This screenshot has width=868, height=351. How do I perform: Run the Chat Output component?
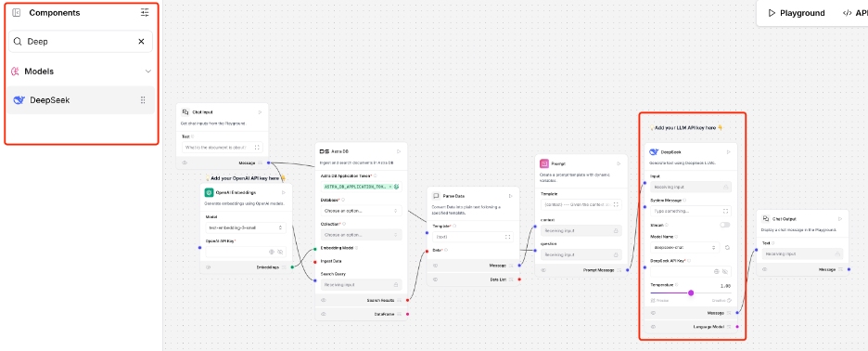click(x=840, y=219)
